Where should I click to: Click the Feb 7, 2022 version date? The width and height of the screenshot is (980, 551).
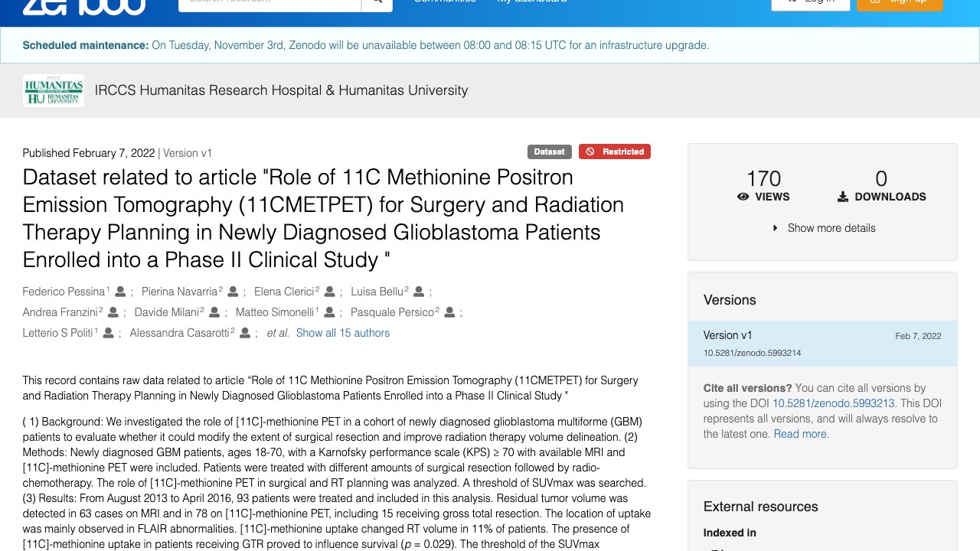918,336
